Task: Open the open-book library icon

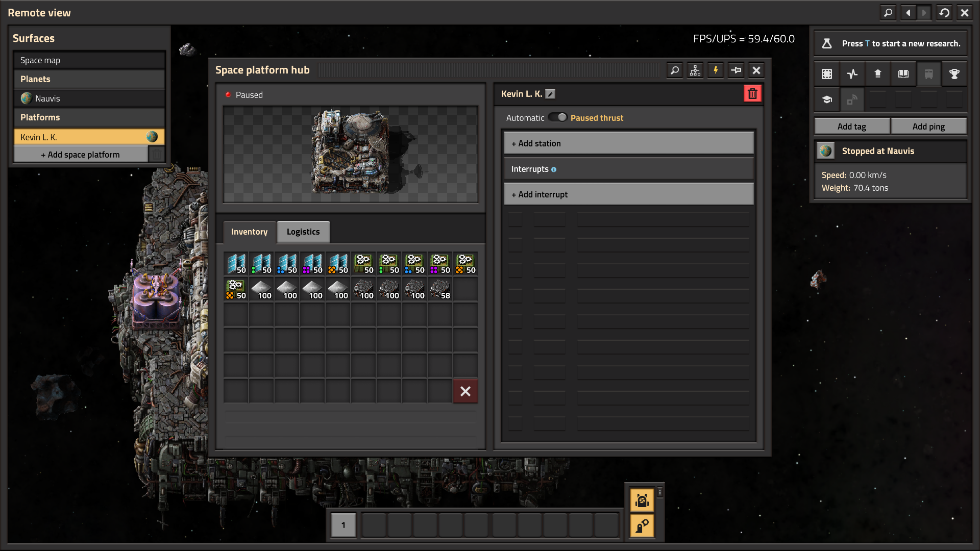Action: pyautogui.click(x=903, y=74)
